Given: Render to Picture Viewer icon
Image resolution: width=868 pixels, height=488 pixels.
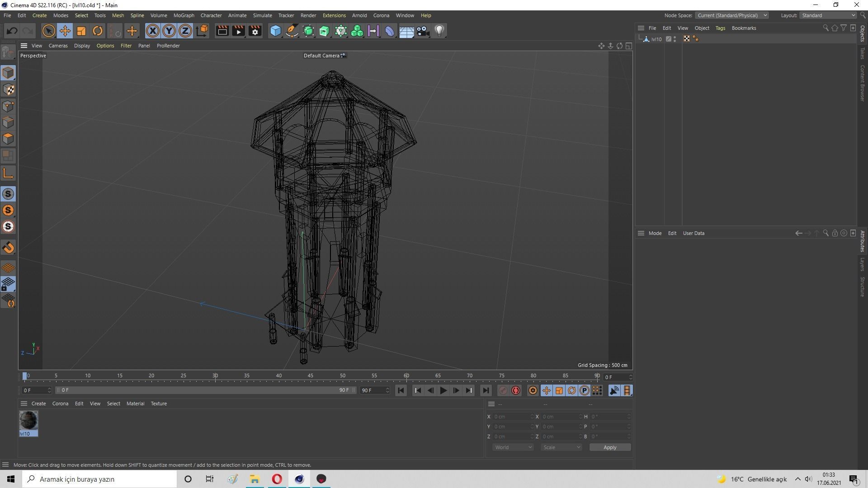Looking at the screenshot, I should point(239,31).
